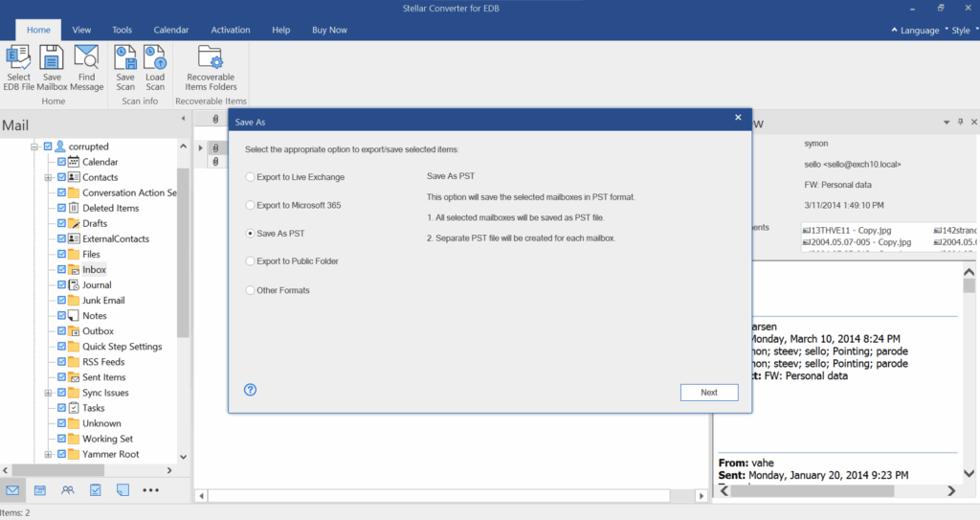This screenshot has height=520, width=980.
Task: Expand the Sync Issues folder node
Action: click(48, 393)
